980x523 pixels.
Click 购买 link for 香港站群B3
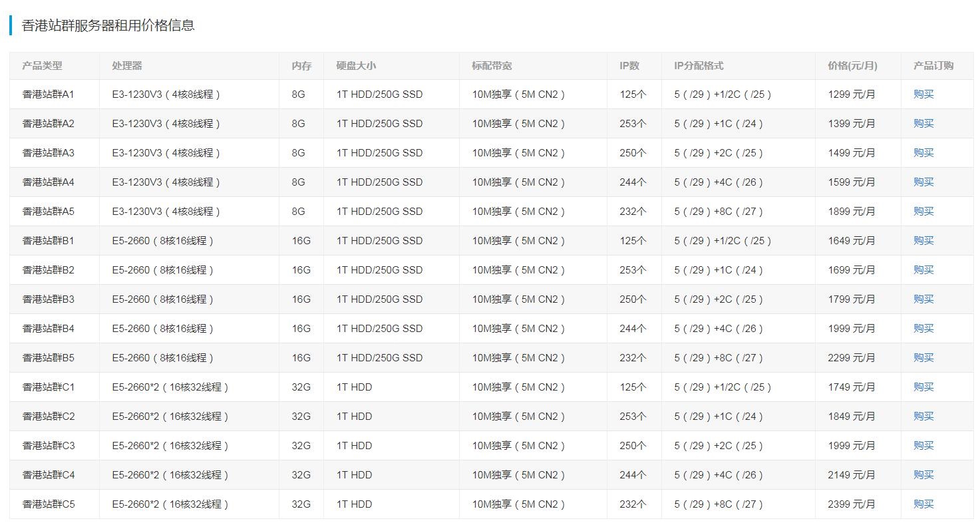click(923, 299)
